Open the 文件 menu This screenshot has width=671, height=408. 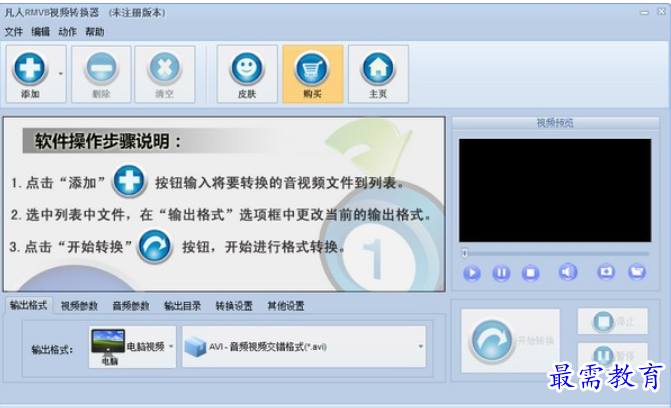pyautogui.click(x=14, y=32)
